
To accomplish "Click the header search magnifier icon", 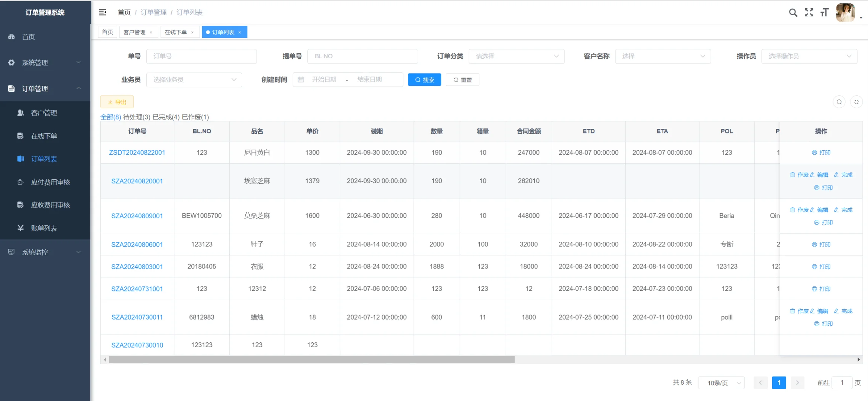I will click(x=793, y=13).
